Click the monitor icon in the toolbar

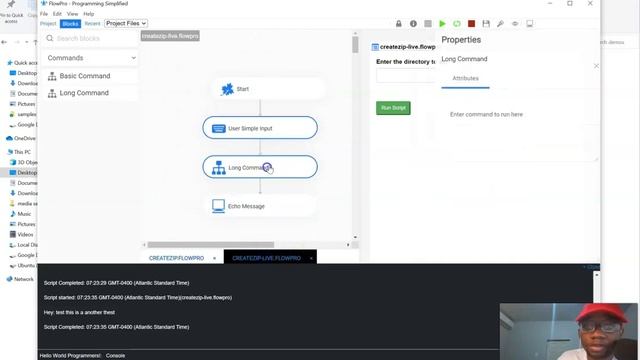pyautogui.click(x=529, y=24)
